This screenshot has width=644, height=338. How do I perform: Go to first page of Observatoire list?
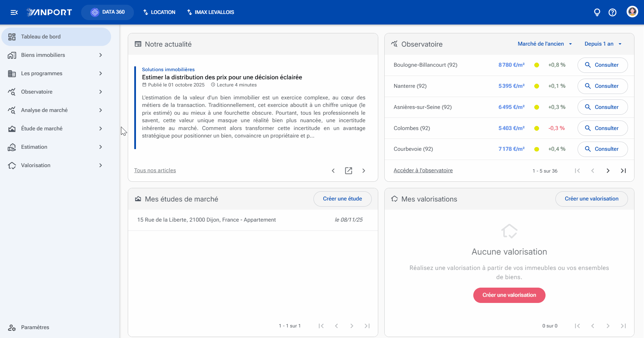tap(577, 171)
